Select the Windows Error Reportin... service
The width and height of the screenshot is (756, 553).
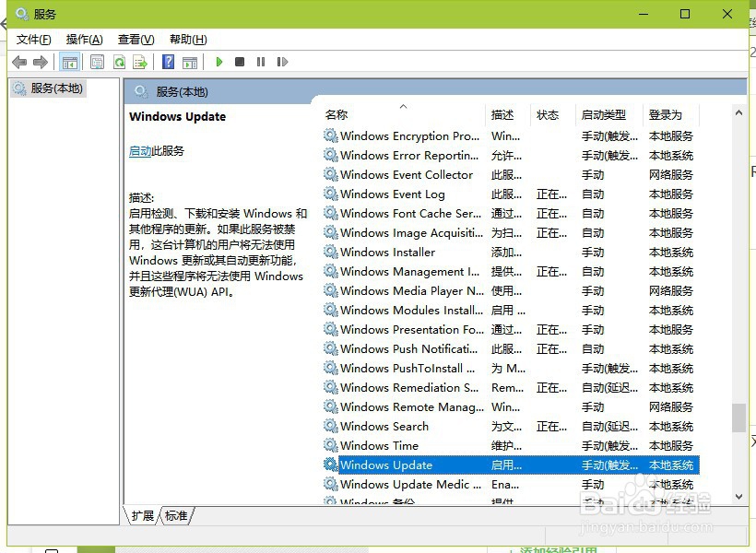[511, 156]
